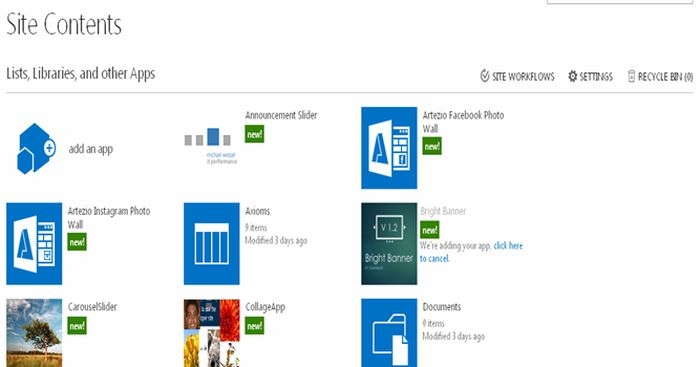Open the Announcement Slider app tile icon
This screenshot has height=367, width=700.
pos(211,147)
